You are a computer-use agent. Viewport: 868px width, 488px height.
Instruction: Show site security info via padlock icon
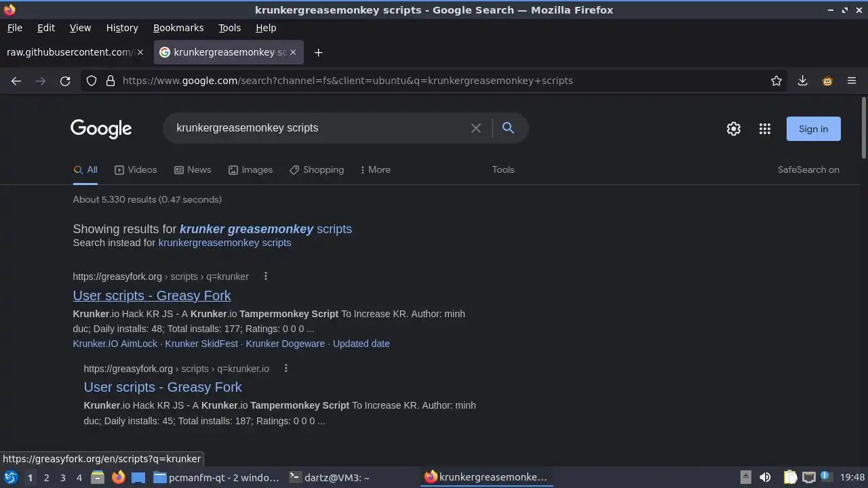tap(111, 81)
